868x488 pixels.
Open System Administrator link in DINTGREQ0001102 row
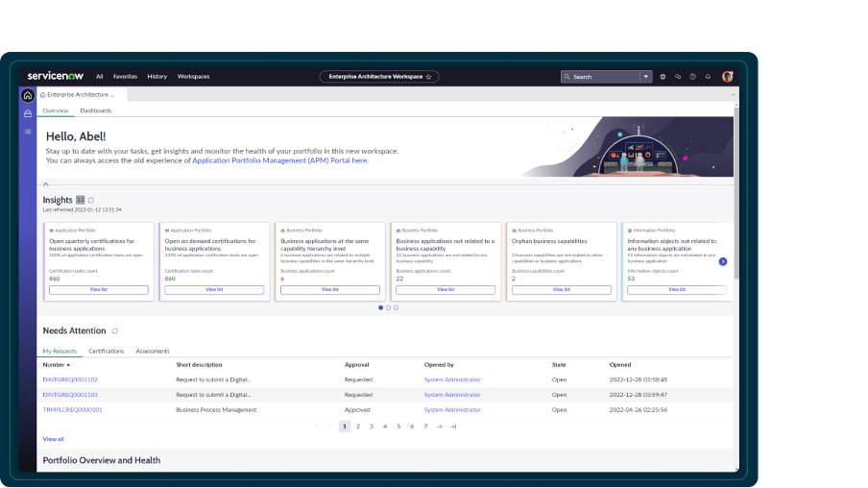[452, 380]
